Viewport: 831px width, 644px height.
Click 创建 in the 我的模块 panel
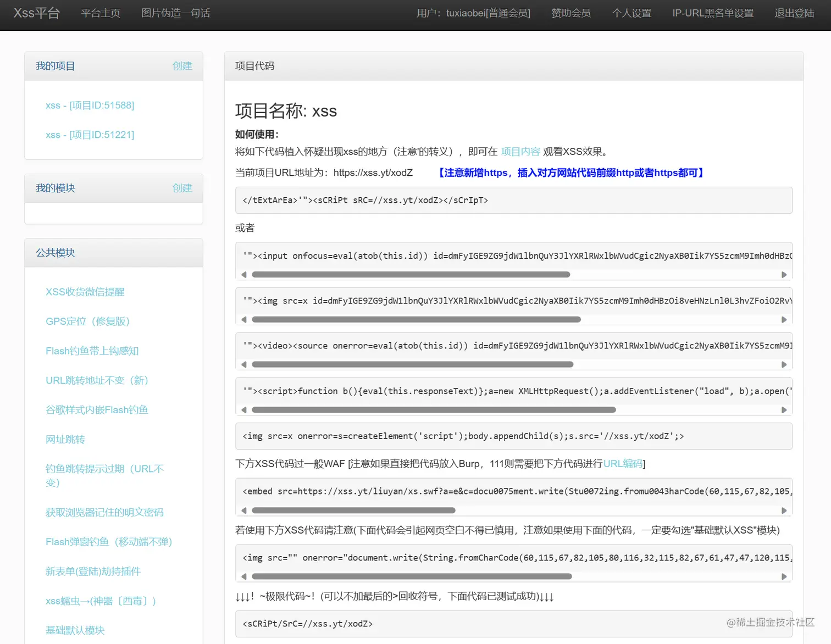point(182,188)
